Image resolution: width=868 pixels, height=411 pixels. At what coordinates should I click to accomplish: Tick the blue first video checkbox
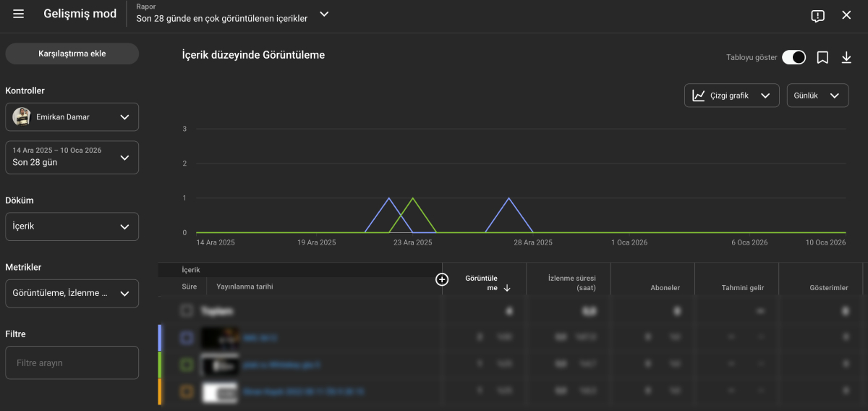coord(187,337)
